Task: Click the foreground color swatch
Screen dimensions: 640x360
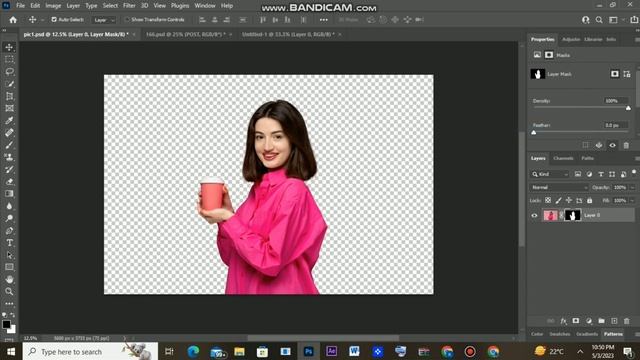Action: (x=6, y=324)
